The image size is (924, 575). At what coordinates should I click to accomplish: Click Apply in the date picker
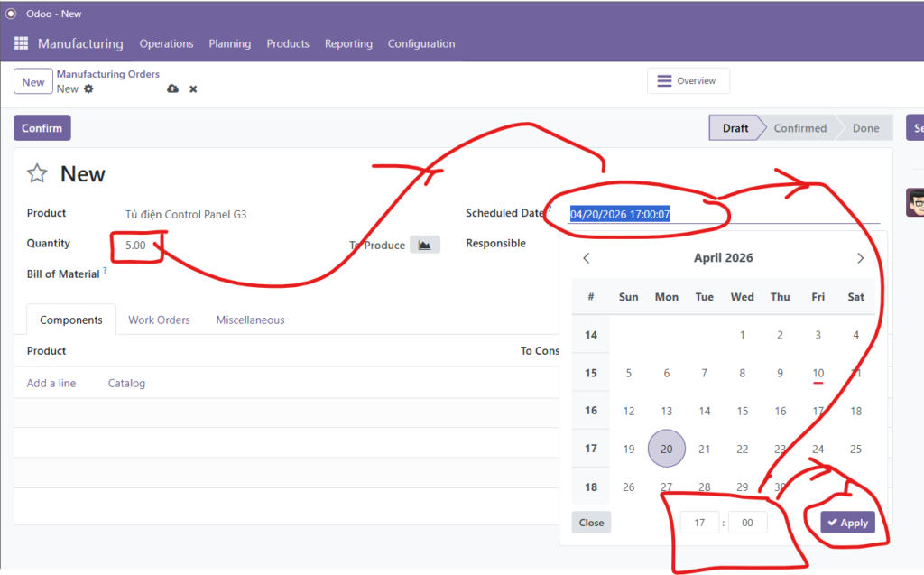(847, 523)
